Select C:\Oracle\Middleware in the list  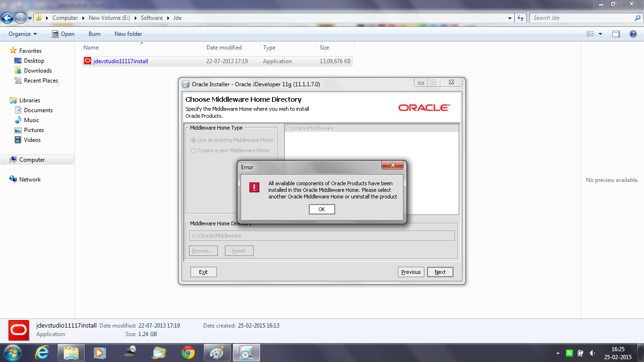coord(372,128)
